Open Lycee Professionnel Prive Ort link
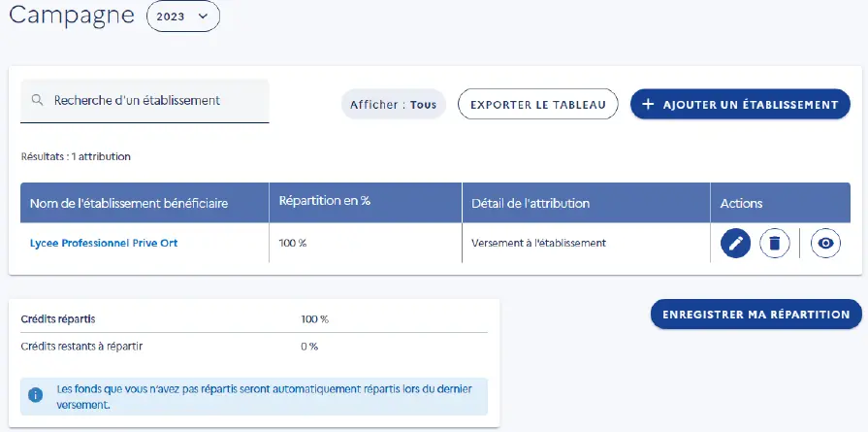This screenshot has height=432, width=868. tap(104, 243)
